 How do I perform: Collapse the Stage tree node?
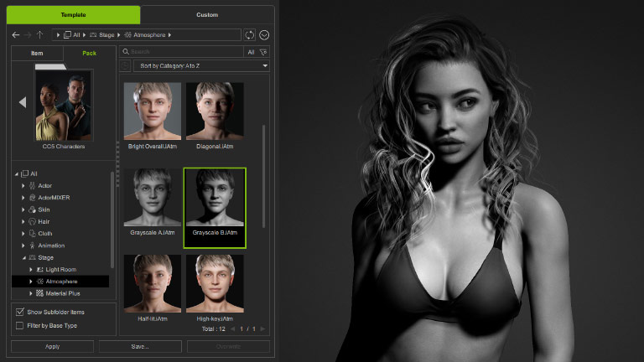click(x=23, y=258)
